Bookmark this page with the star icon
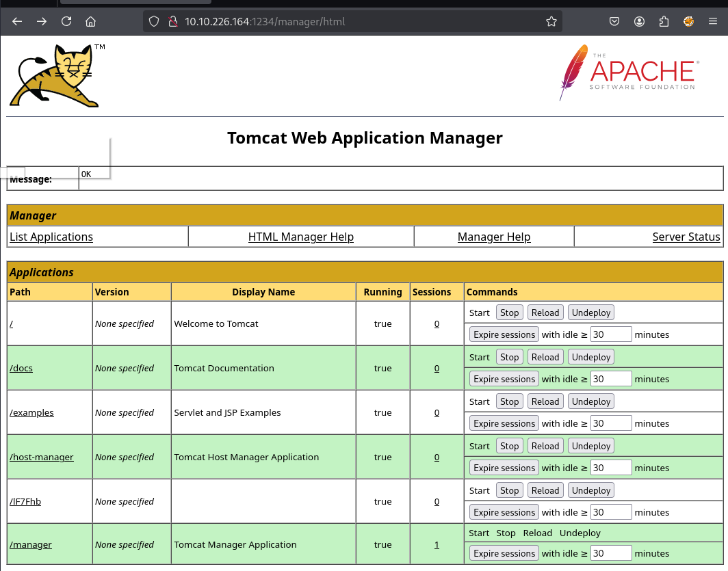Image resolution: width=728 pixels, height=571 pixels. pos(551,21)
